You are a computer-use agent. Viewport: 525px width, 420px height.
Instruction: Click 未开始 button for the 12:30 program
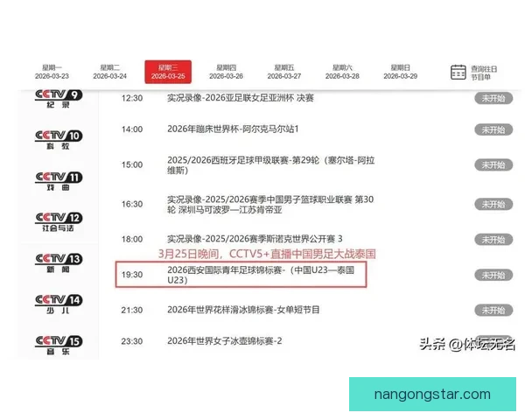click(x=493, y=99)
